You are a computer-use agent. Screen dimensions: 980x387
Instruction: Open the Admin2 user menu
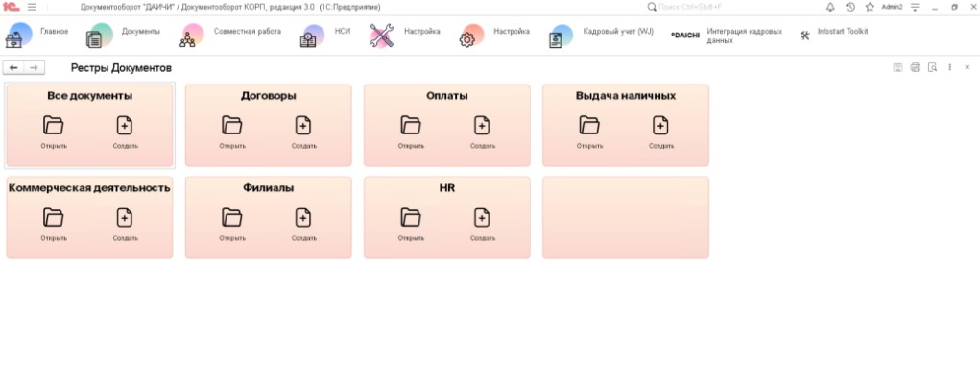(892, 7)
